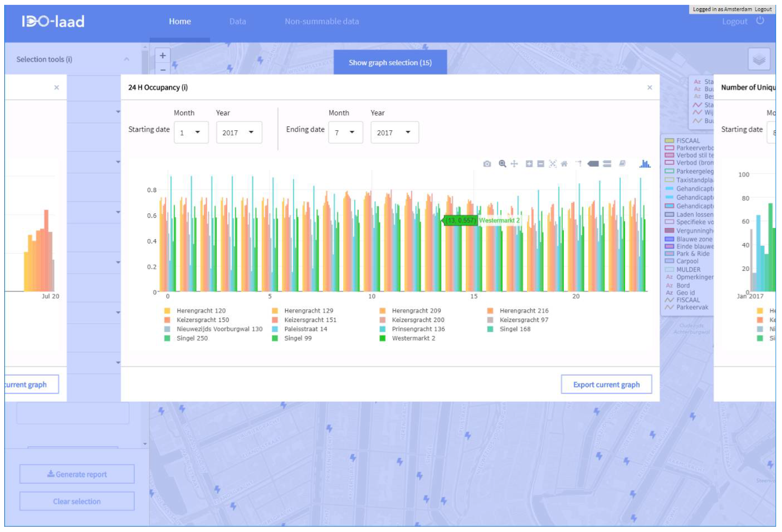
Task: Select the Pan crosshair tool
Action: pyautogui.click(x=514, y=164)
